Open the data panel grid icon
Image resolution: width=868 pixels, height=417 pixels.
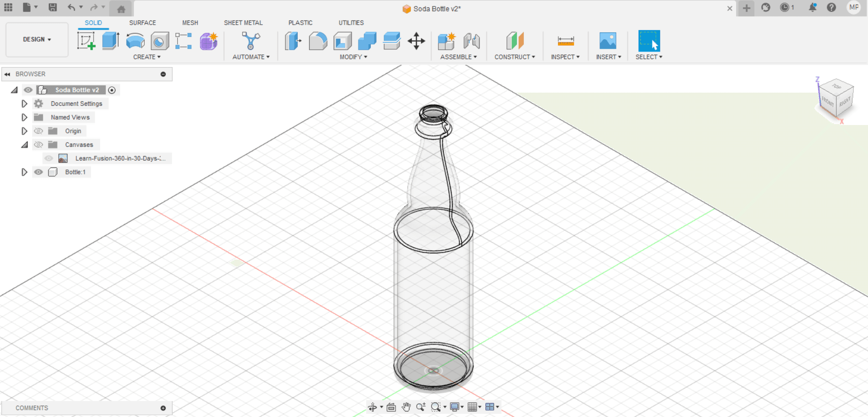coord(8,7)
